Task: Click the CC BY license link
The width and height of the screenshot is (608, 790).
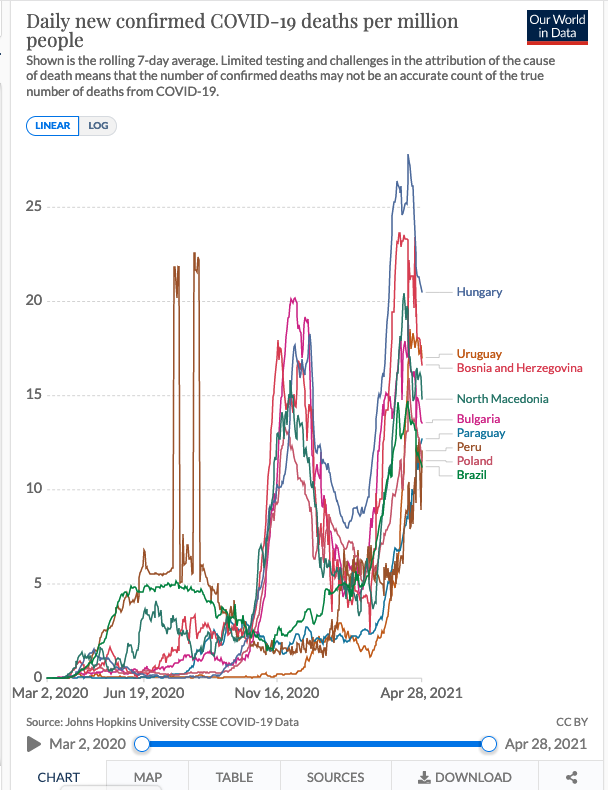Action: [x=570, y=721]
